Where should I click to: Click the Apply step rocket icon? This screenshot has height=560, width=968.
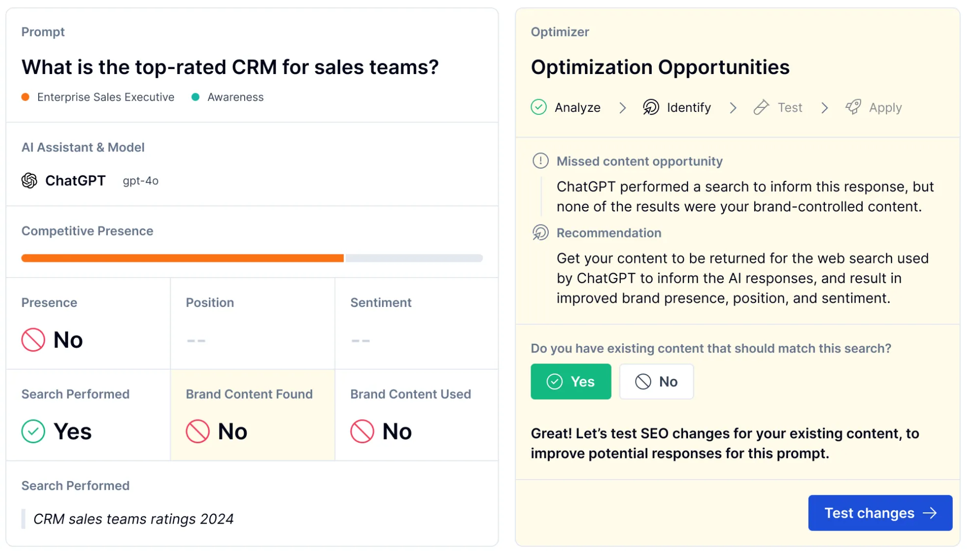[x=853, y=107]
